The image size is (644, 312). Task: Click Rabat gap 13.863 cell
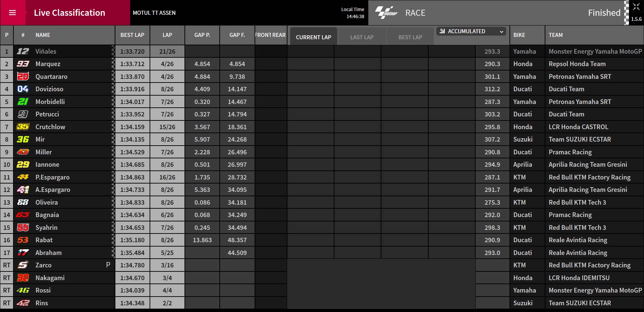202,240
